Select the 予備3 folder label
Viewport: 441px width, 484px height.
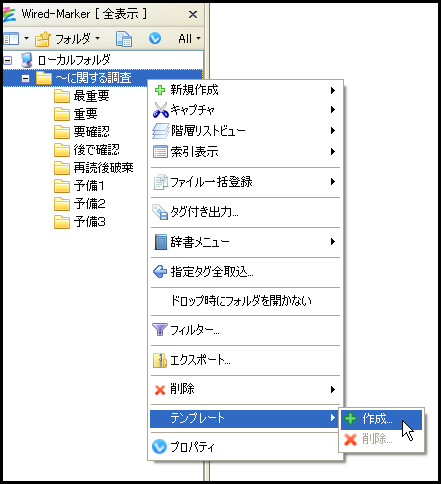[x=90, y=222]
